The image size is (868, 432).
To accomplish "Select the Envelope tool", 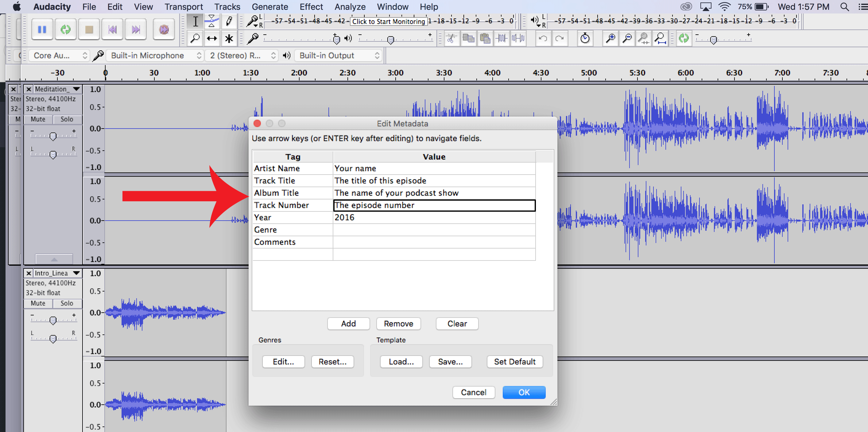I will pos(211,21).
